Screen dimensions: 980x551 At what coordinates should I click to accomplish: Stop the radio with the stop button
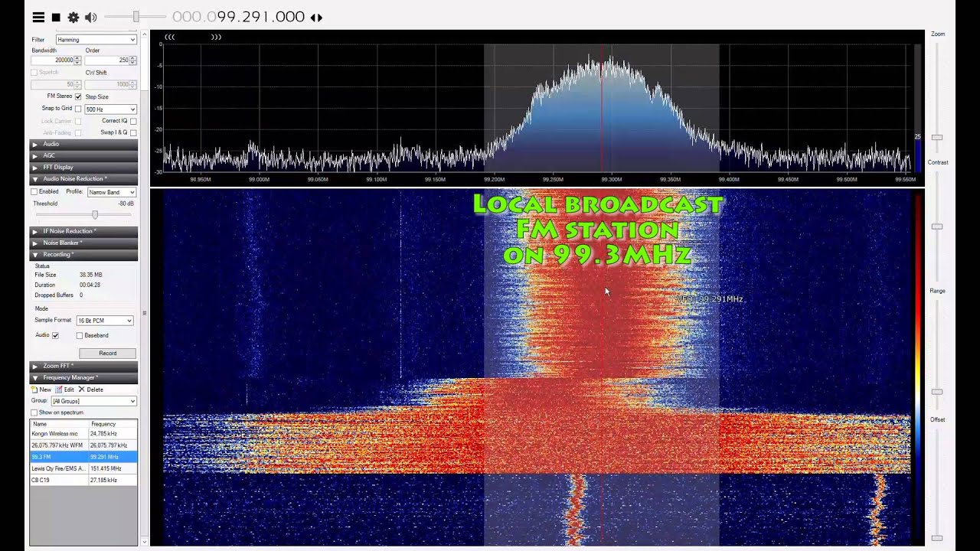point(56,17)
